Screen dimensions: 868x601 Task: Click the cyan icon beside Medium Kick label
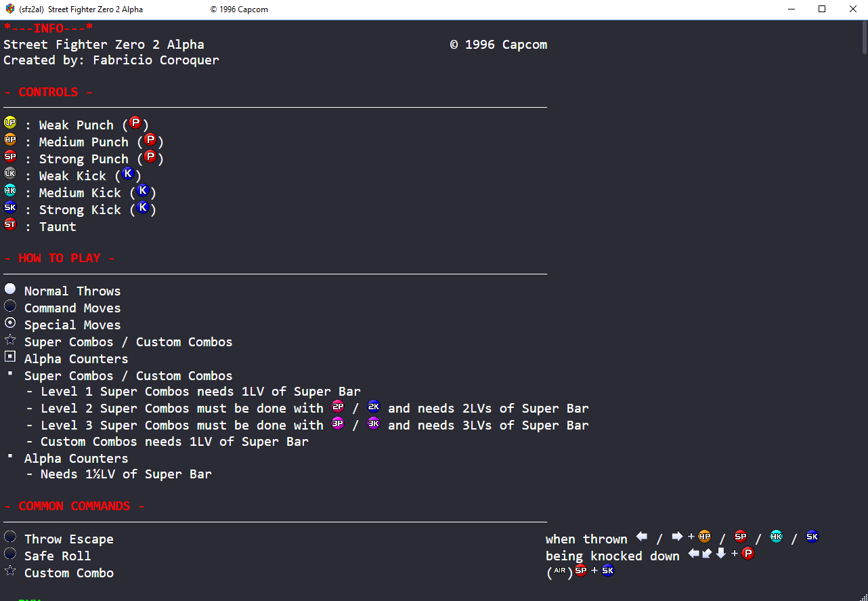[10, 190]
